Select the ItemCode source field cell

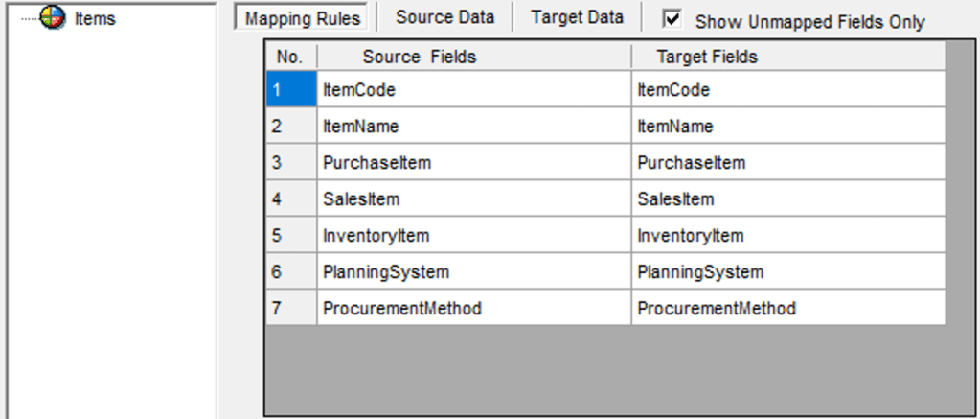point(473,90)
